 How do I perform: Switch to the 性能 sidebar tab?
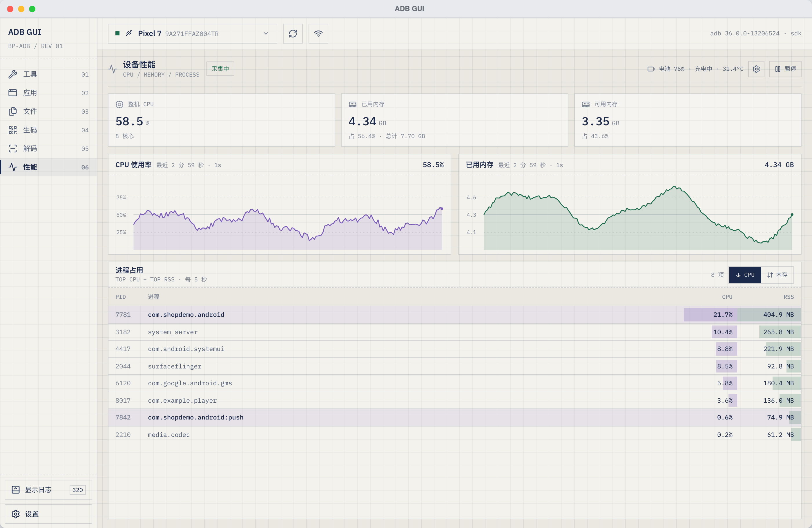pos(48,167)
